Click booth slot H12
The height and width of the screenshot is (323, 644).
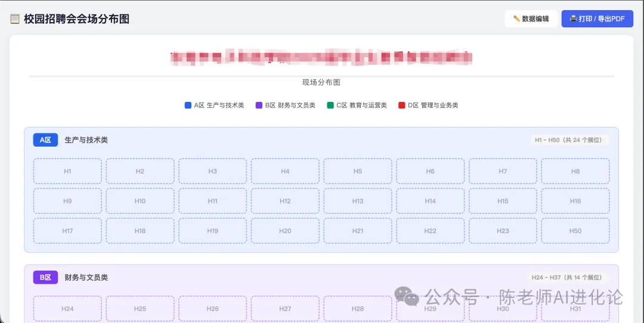point(285,201)
